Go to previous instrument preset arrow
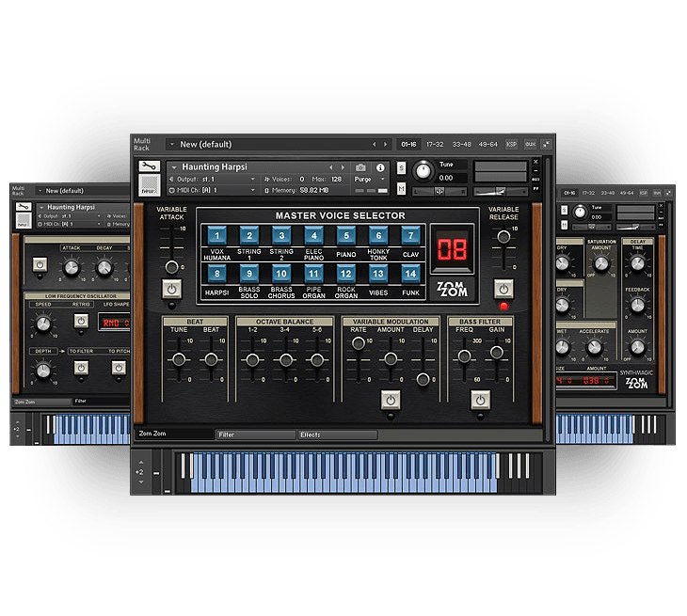Viewport: 687px width, 616px height. pos(330,167)
